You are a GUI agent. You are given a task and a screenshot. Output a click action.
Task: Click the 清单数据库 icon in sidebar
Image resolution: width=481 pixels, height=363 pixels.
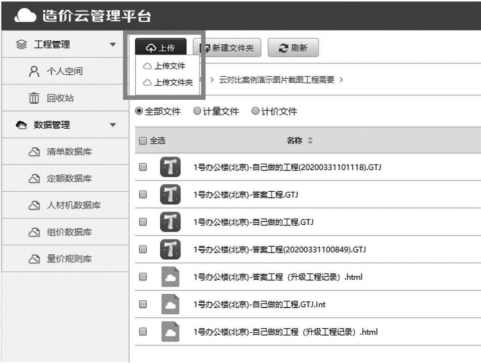pyautogui.click(x=34, y=152)
